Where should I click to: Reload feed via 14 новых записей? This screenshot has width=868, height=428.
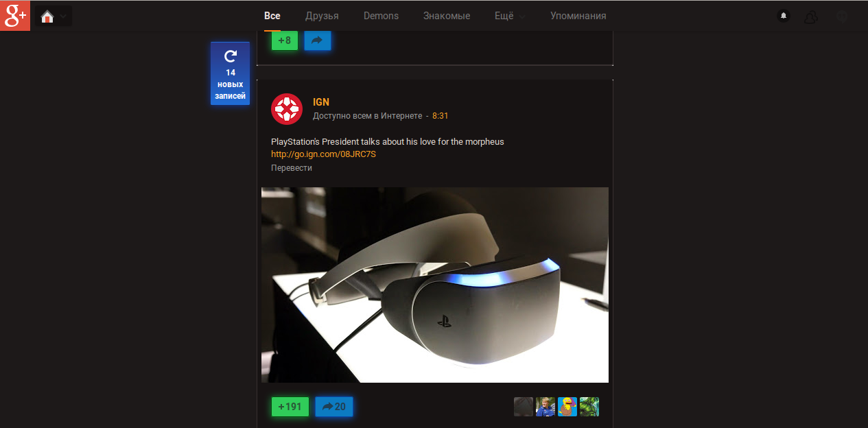pyautogui.click(x=230, y=74)
